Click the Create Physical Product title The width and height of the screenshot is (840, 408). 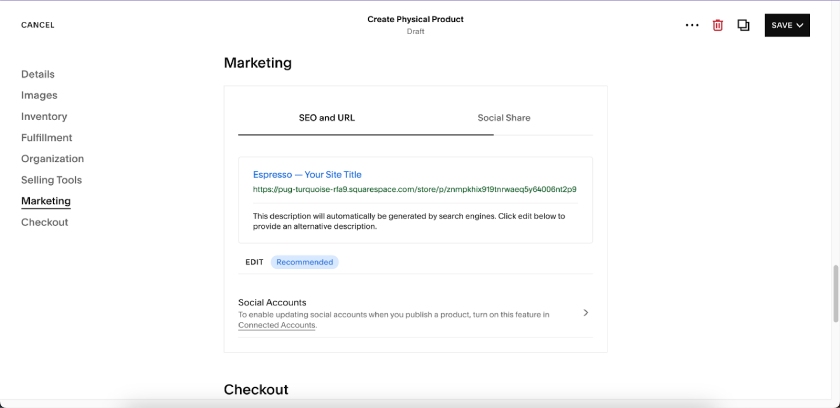(415, 19)
